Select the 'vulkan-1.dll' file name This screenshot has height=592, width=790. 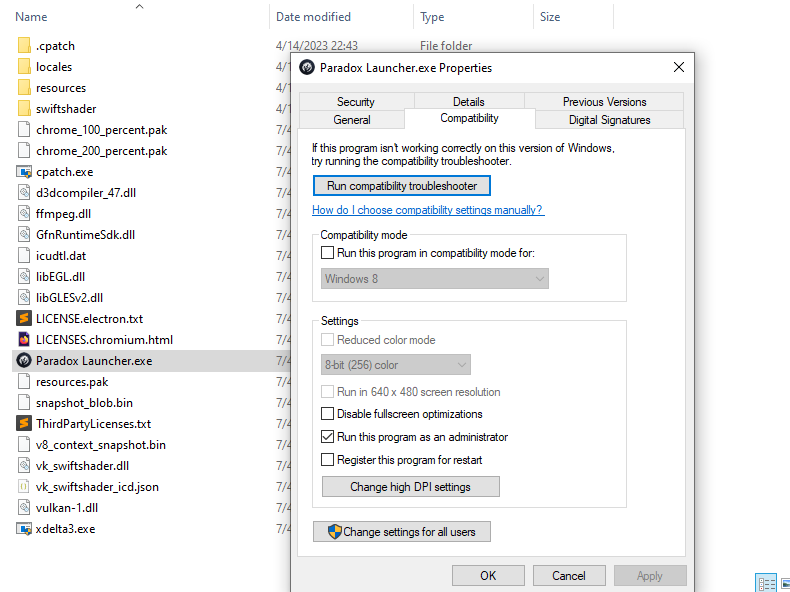(67, 508)
